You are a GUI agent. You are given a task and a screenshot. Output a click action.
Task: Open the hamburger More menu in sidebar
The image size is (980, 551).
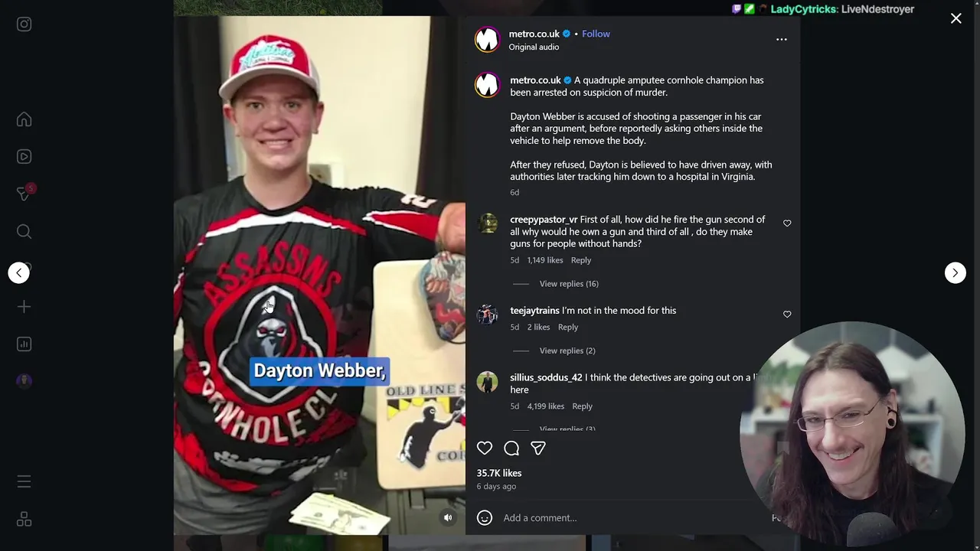coord(24,482)
